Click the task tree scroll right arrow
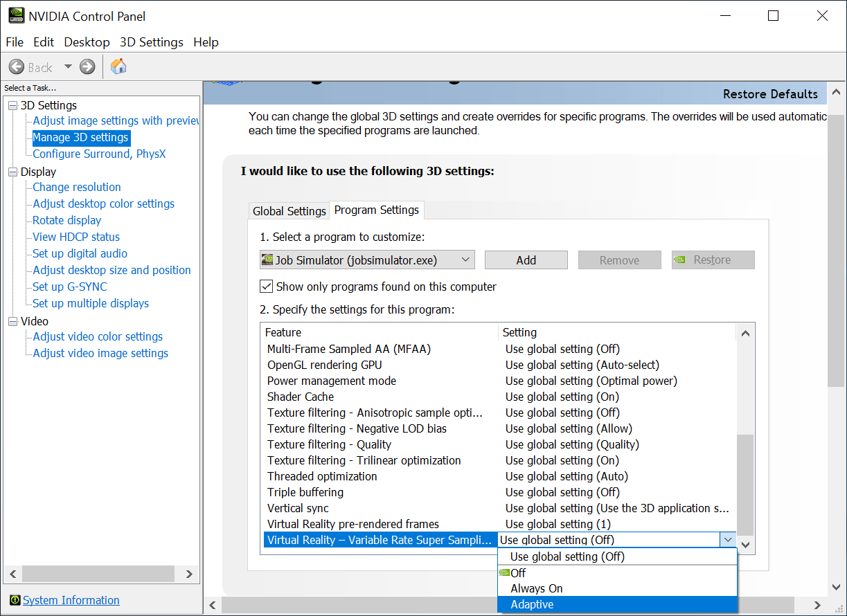 click(189, 574)
